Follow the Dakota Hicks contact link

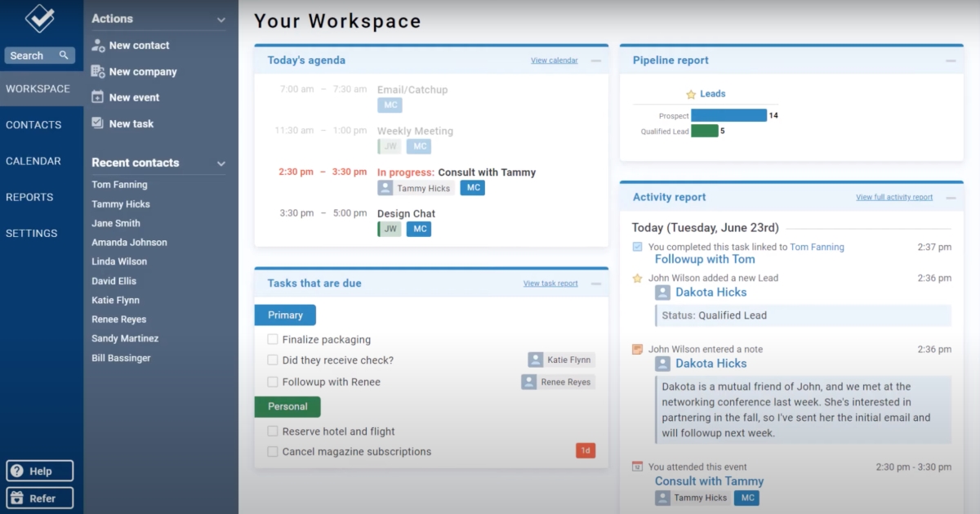click(710, 292)
